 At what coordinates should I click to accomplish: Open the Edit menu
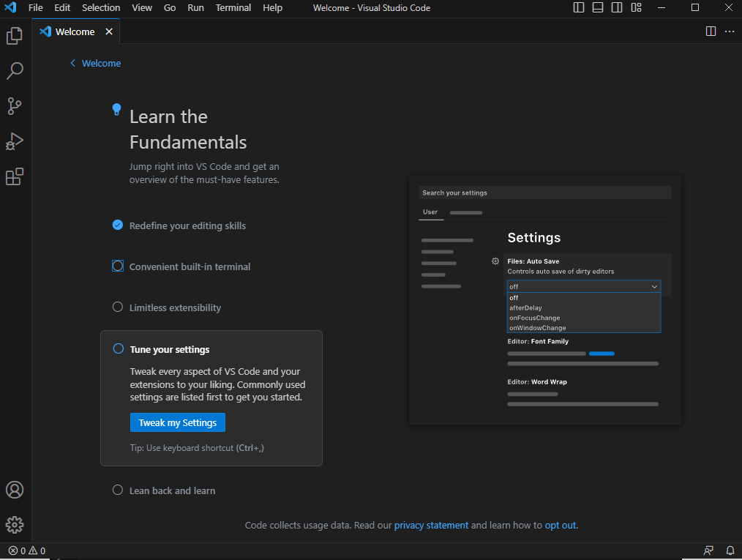[x=62, y=7]
